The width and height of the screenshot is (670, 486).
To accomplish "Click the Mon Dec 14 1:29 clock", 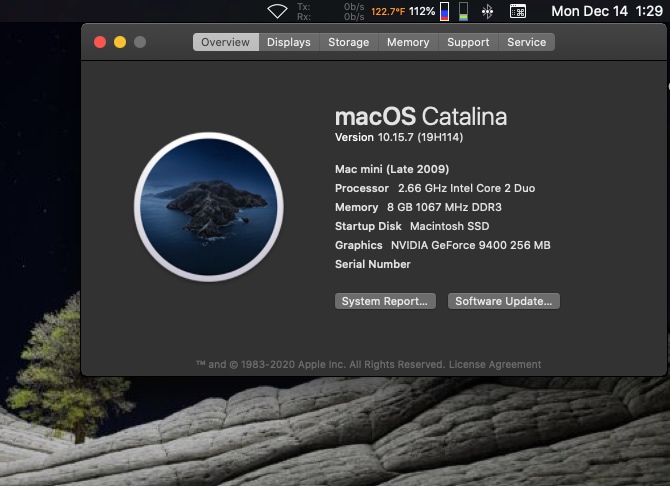I will point(607,11).
